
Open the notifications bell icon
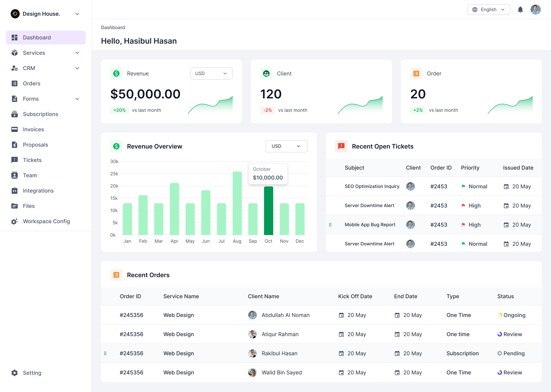point(520,10)
